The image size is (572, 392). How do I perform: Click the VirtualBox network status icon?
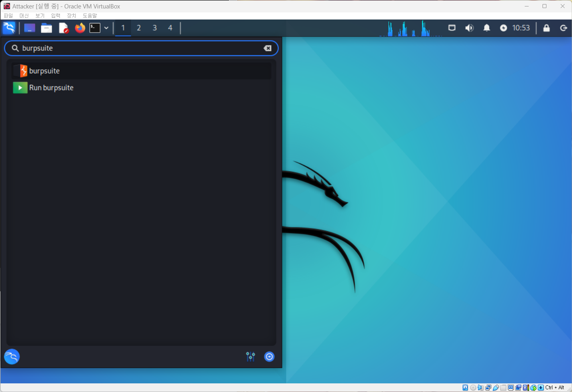point(488,387)
